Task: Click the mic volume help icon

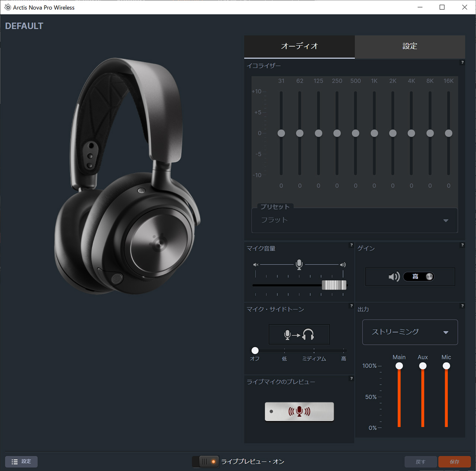Action: 351,245
